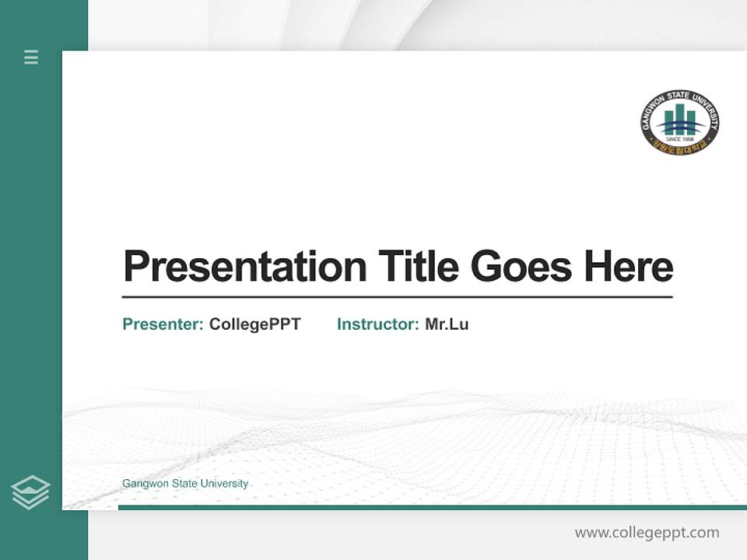The height and width of the screenshot is (560, 747).
Task: Select the layered pages icon at bottom left
Action: (31, 490)
